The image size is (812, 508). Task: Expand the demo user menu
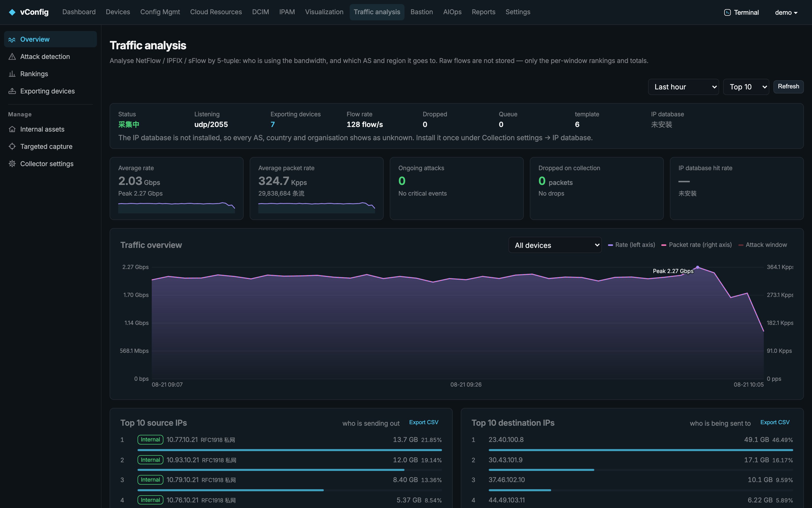pyautogui.click(x=786, y=12)
